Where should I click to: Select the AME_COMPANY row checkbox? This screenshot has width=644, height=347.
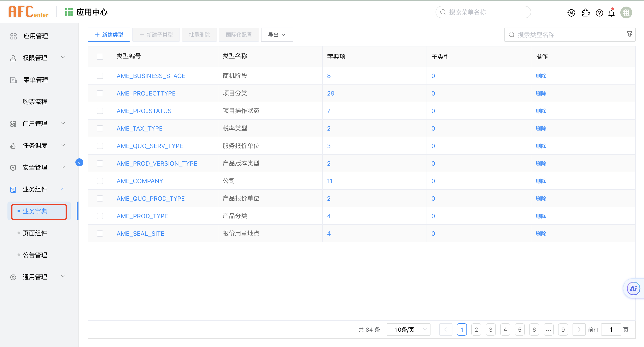(x=100, y=181)
